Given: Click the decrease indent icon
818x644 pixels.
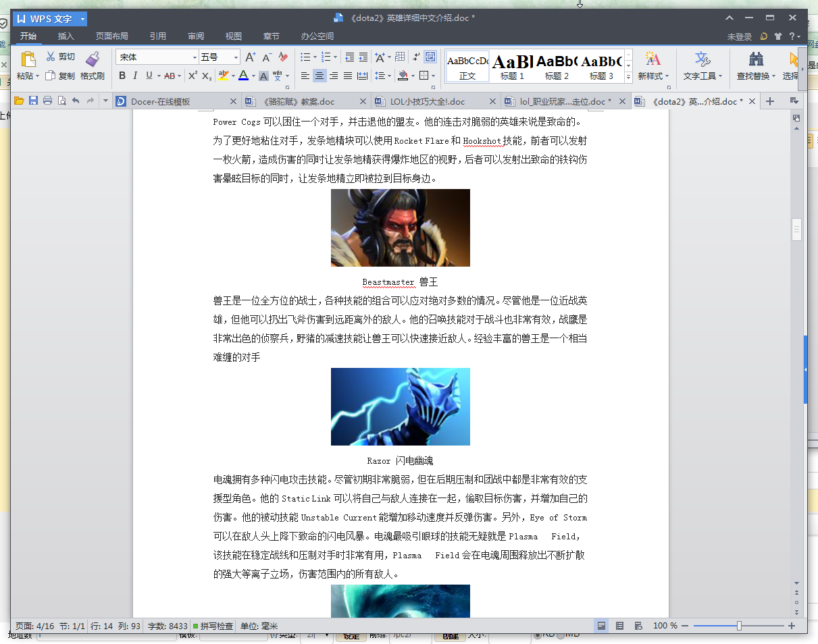Looking at the screenshot, I should pyautogui.click(x=349, y=57).
